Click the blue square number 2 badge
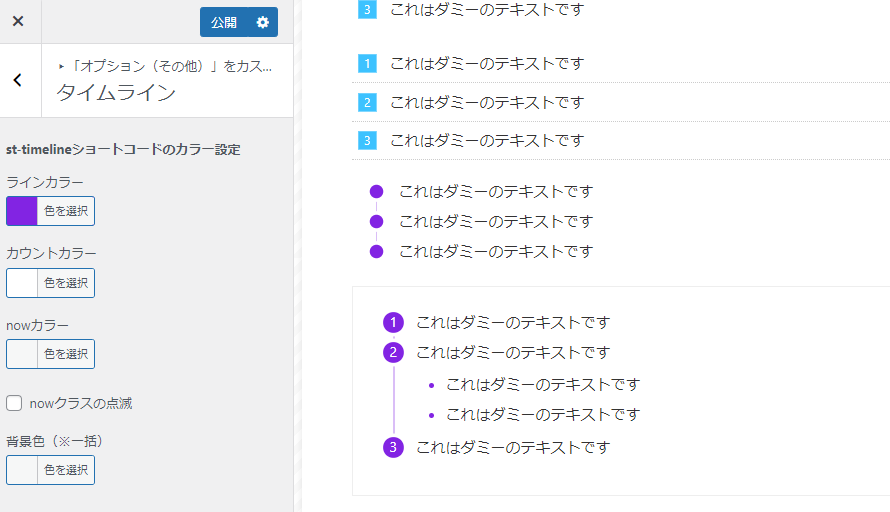This screenshot has width=890, height=512. click(x=367, y=102)
